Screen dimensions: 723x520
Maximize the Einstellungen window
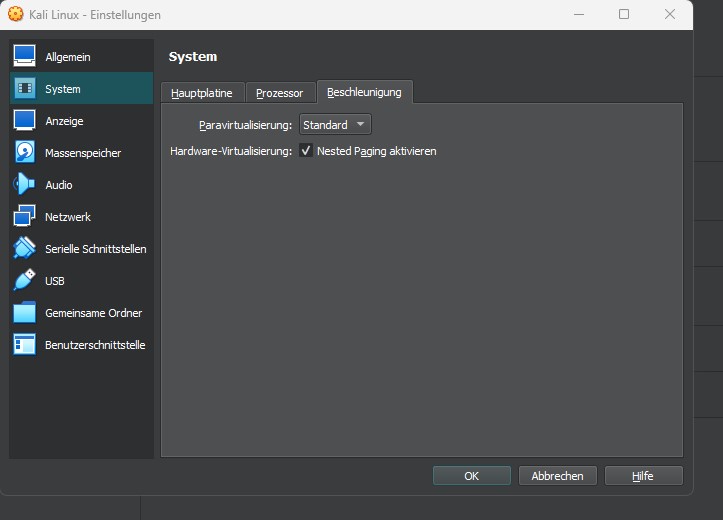624,14
